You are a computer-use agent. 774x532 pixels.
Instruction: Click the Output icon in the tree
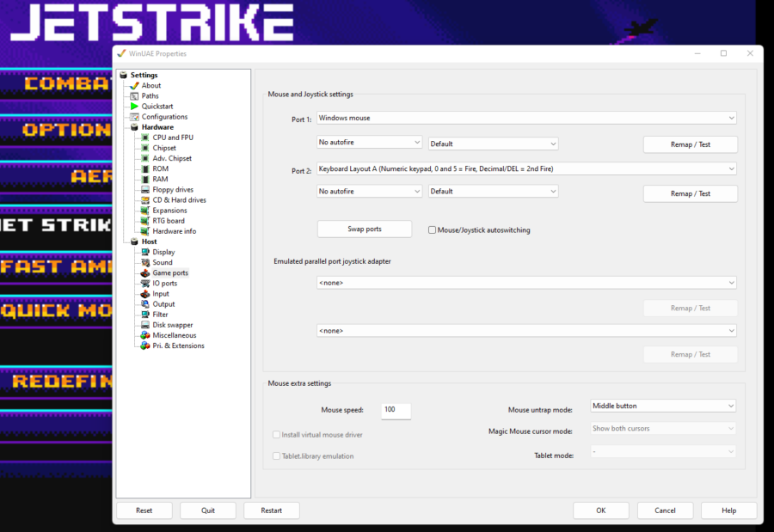click(x=145, y=304)
